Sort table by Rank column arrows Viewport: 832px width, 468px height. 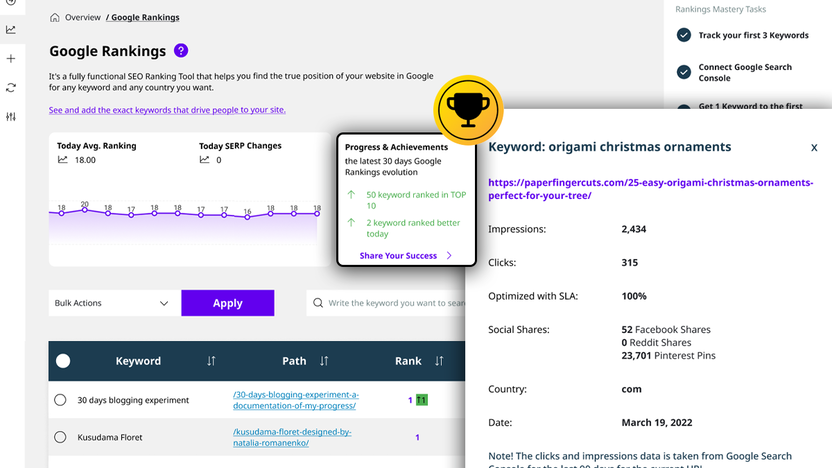pyautogui.click(x=439, y=361)
